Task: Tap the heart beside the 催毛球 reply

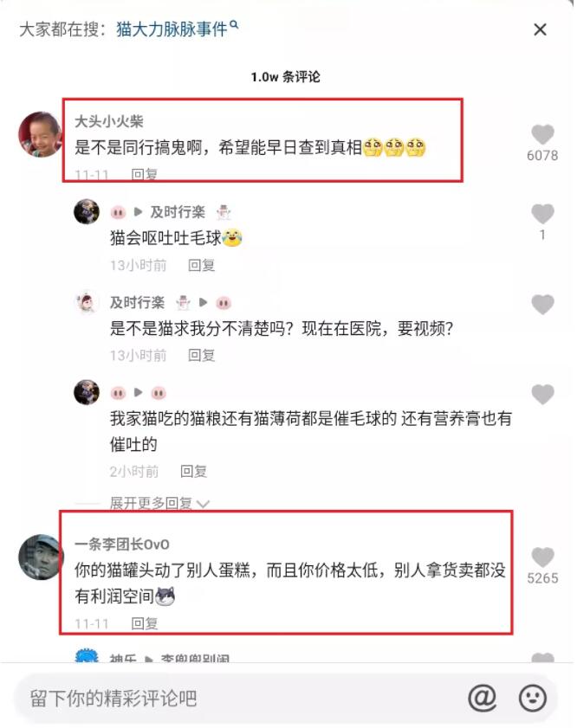Action: pyautogui.click(x=542, y=395)
